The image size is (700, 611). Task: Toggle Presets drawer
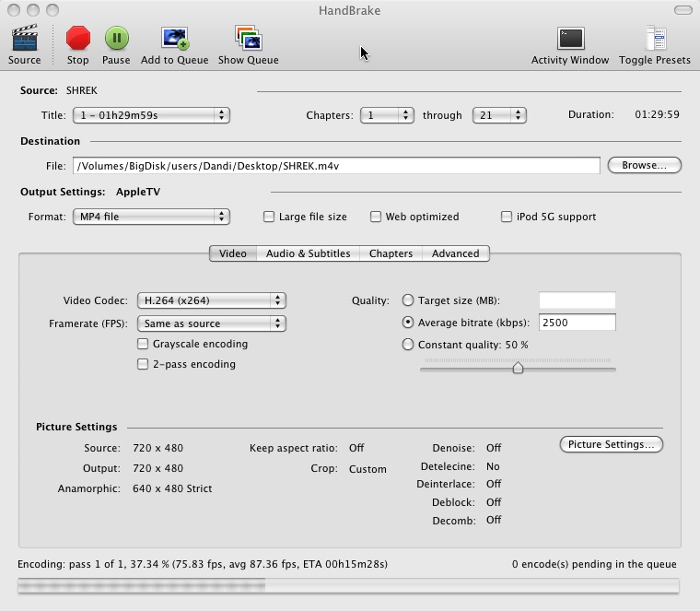tap(655, 38)
